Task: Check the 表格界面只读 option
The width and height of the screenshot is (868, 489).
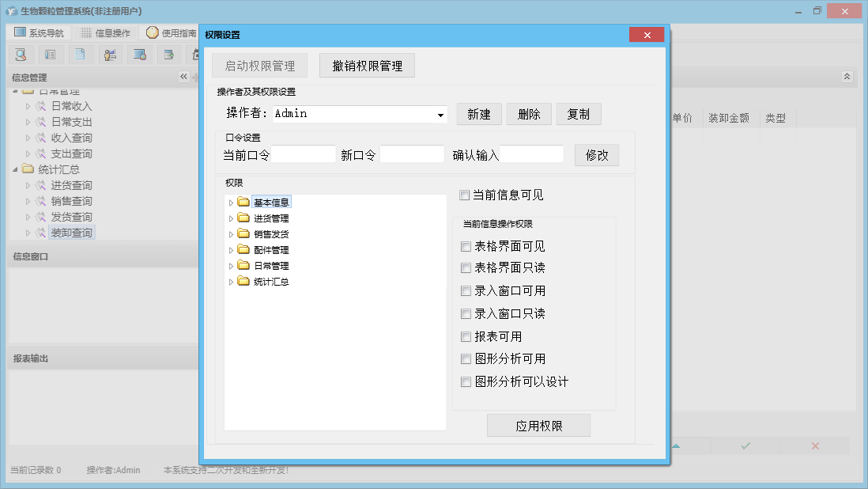Action: pos(466,268)
